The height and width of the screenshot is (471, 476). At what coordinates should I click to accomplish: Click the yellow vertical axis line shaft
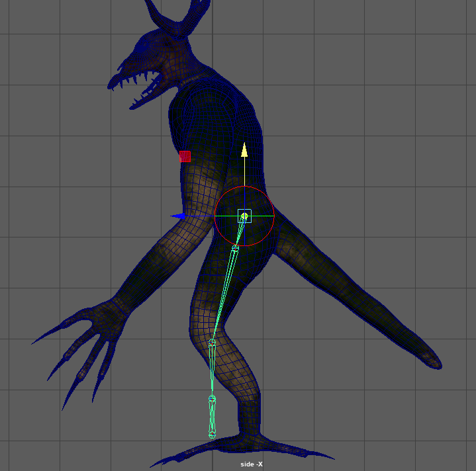click(x=244, y=179)
